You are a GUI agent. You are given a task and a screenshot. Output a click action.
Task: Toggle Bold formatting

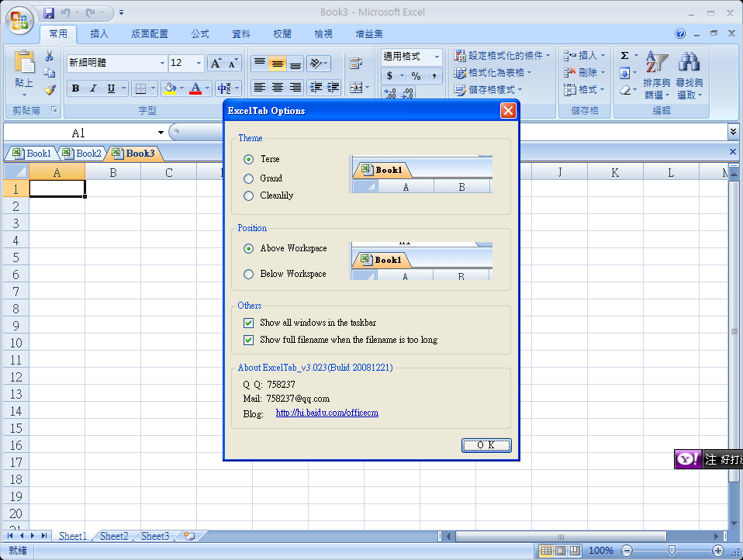click(x=75, y=88)
